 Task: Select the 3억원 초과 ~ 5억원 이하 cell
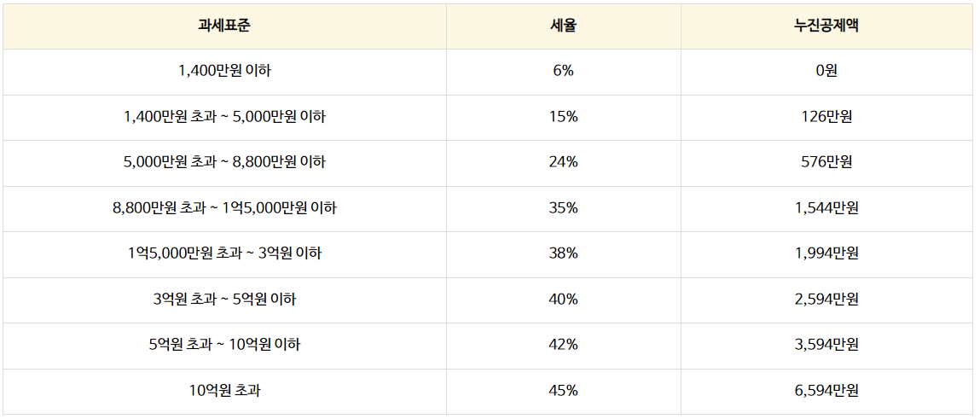tap(224, 300)
